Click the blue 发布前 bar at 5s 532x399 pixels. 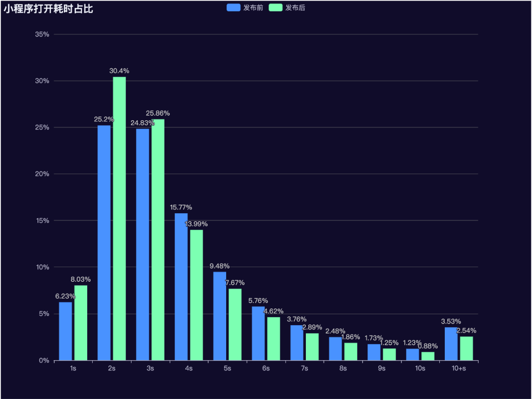point(220,316)
